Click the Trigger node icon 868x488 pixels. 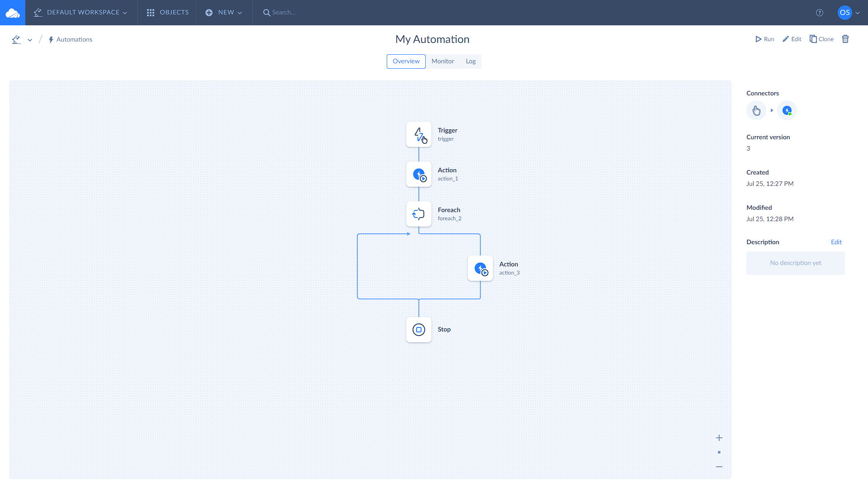click(418, 134)
